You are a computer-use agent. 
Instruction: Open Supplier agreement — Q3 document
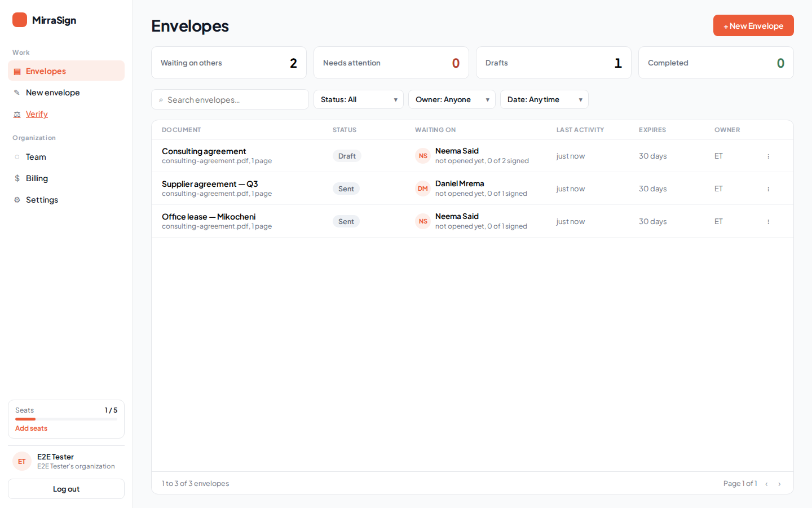click(x=210, y=184)
